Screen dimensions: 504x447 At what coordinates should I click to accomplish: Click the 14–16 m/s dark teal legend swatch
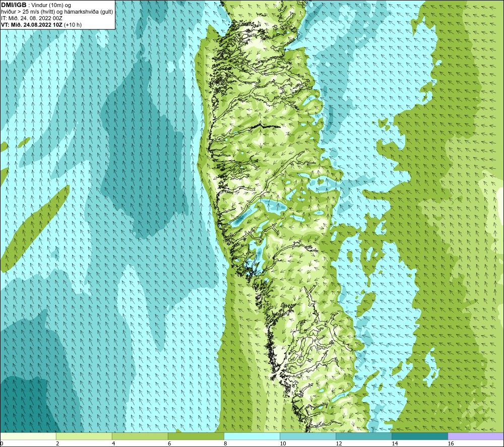tap(420, 436)
